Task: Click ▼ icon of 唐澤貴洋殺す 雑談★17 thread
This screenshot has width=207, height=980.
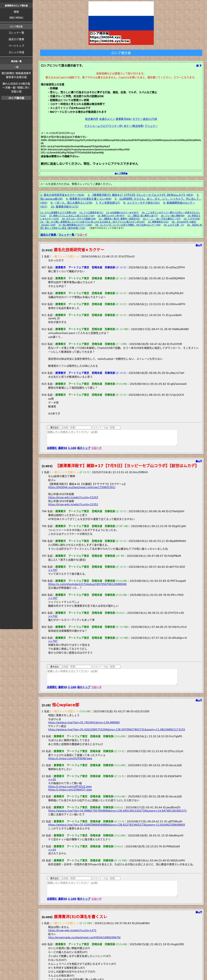Action: pos(201,461)
